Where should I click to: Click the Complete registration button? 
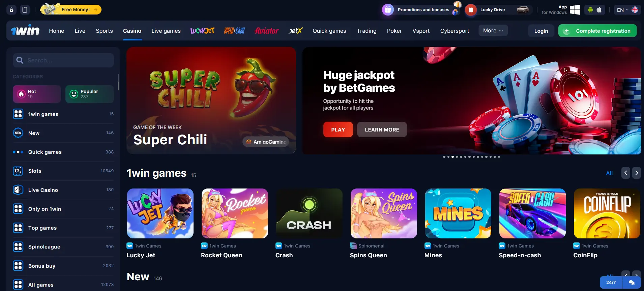click(x=597, y=31)
